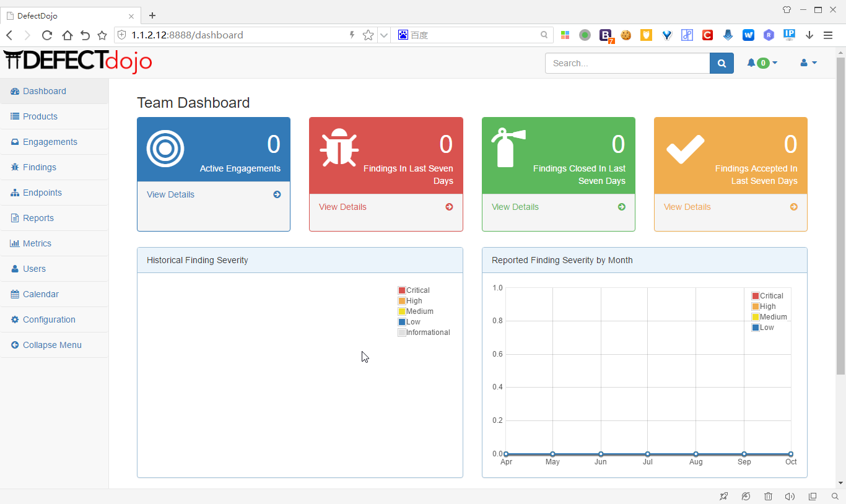Click the magnifier search button
Viewport: 846px width, 504px height.
coord(722,63)
